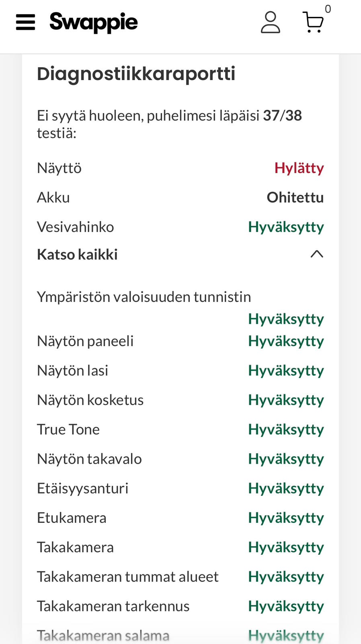
Task: Open the user account icon
Action: click(270, 22)
